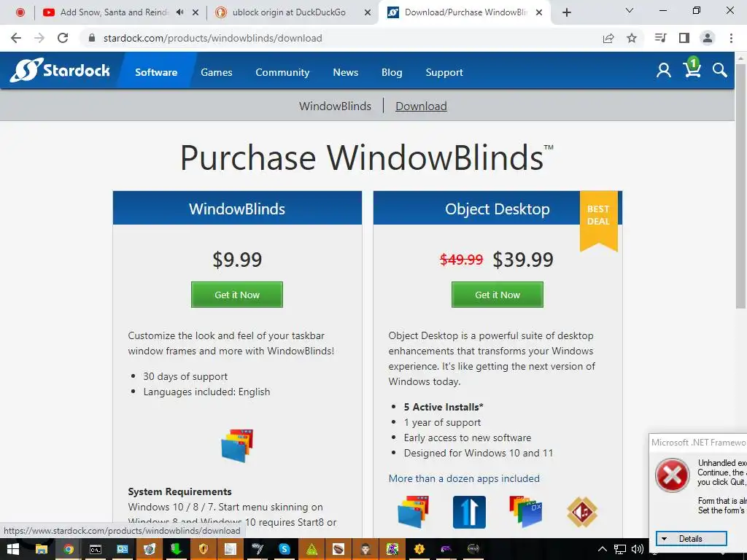Click the Download breadcrumb link

tap(421, 106)
